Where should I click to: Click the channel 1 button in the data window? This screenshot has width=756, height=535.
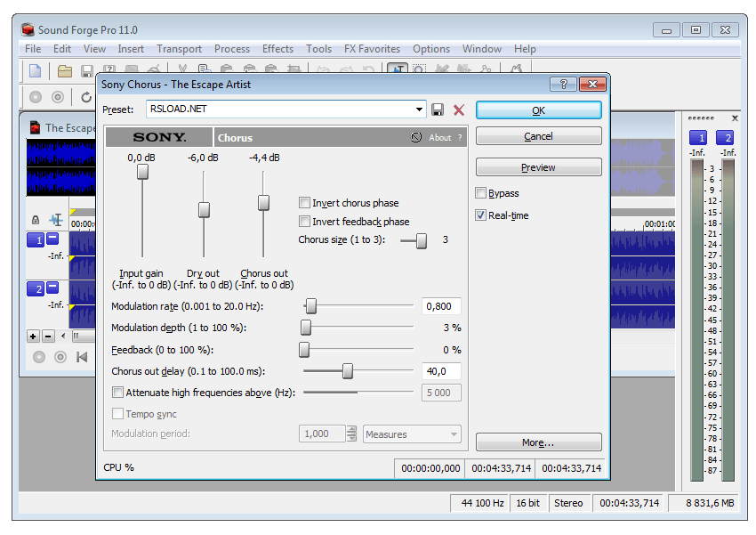click(x=36, y=239)
